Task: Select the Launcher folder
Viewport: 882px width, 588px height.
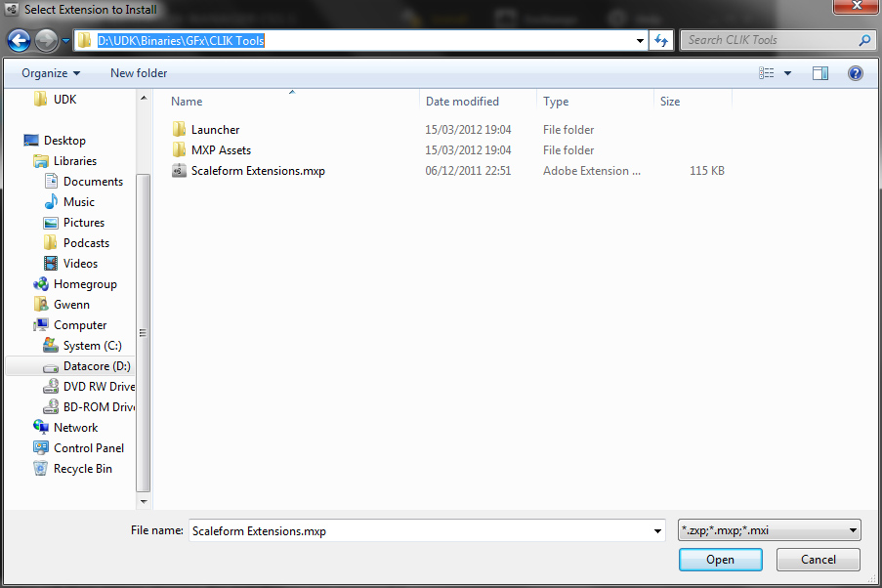Action: click(x=216, y=130)
